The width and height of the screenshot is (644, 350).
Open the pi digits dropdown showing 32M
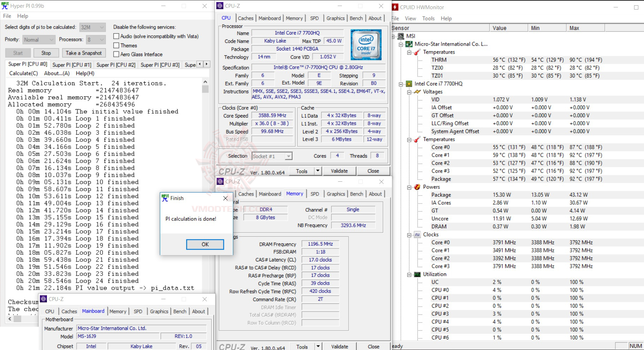pyautogui.click(x=92, y=27)
